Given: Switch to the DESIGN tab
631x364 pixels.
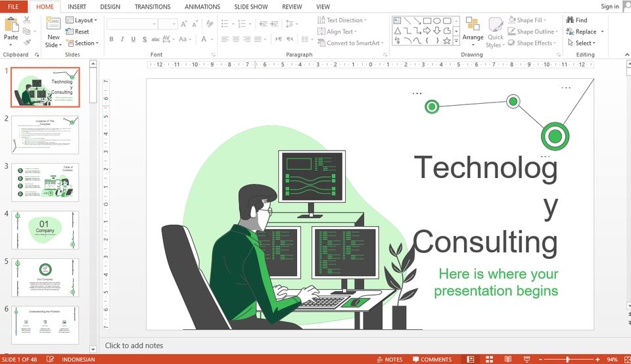Looking at the screenshot, I should point(110,7).
